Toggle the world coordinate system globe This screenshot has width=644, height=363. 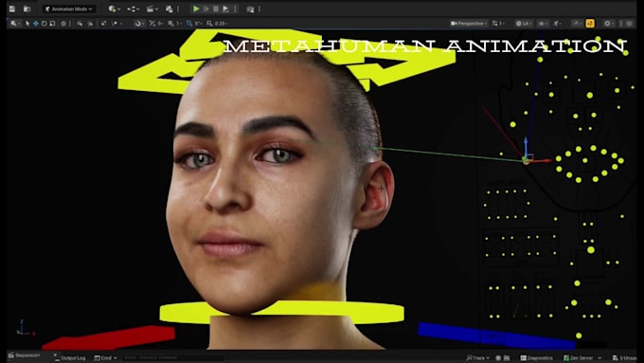pos(63,24)
